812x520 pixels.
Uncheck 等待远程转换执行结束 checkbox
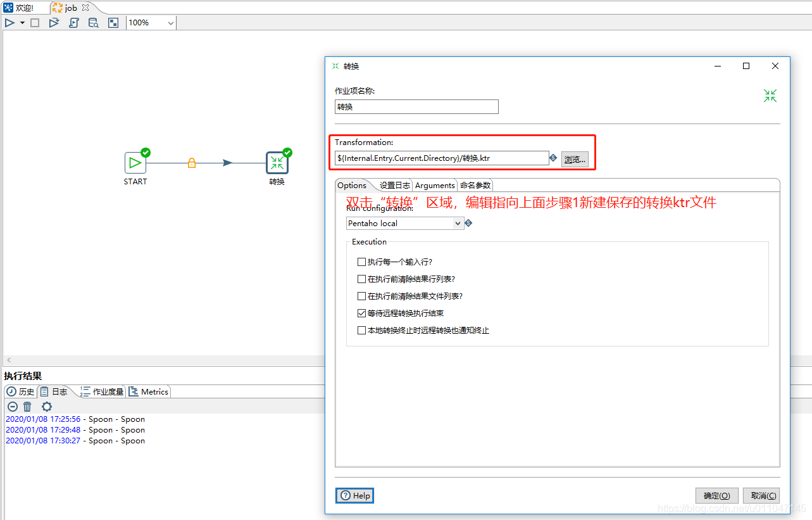(x=361, y=313)
